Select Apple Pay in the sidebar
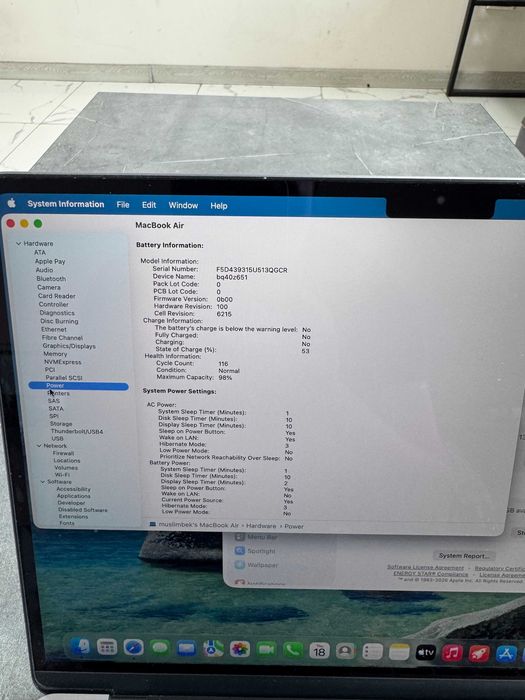The width and height of the screenshot is (525, 700). tap(50, 261)
